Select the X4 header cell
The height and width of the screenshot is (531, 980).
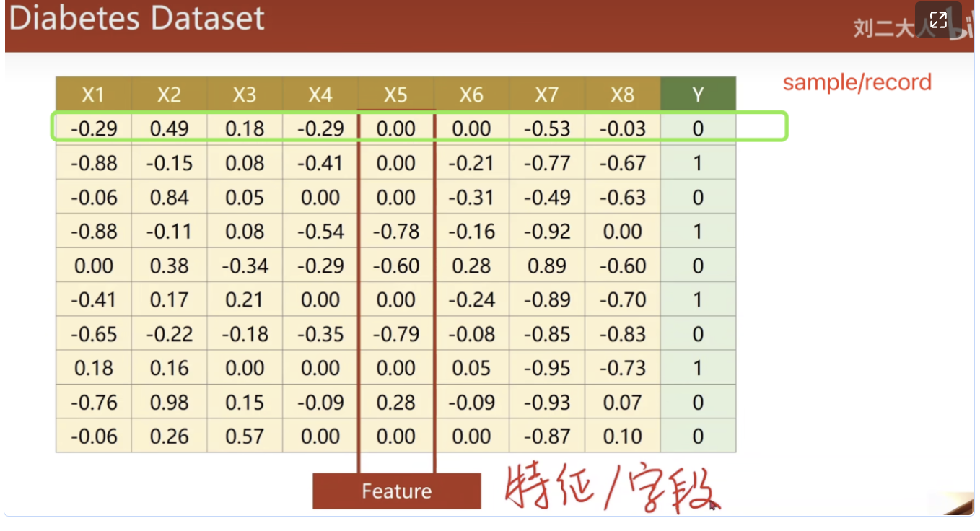tap(320, 94)
